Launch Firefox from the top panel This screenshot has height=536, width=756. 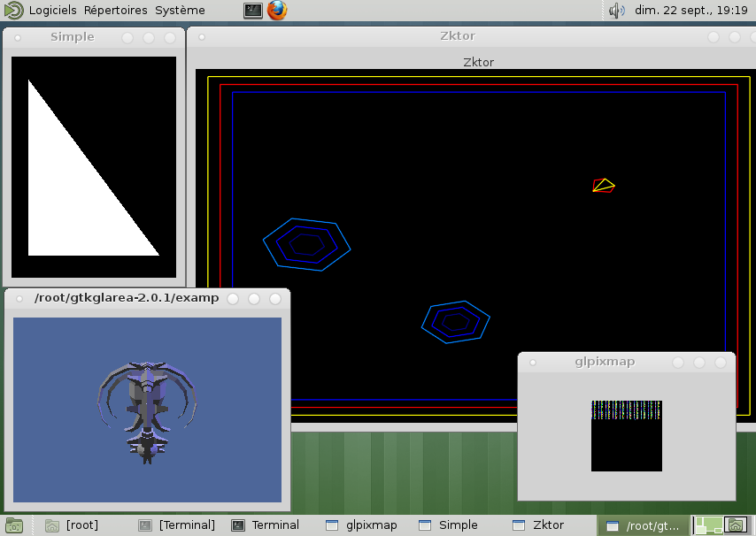click(277, 11)
